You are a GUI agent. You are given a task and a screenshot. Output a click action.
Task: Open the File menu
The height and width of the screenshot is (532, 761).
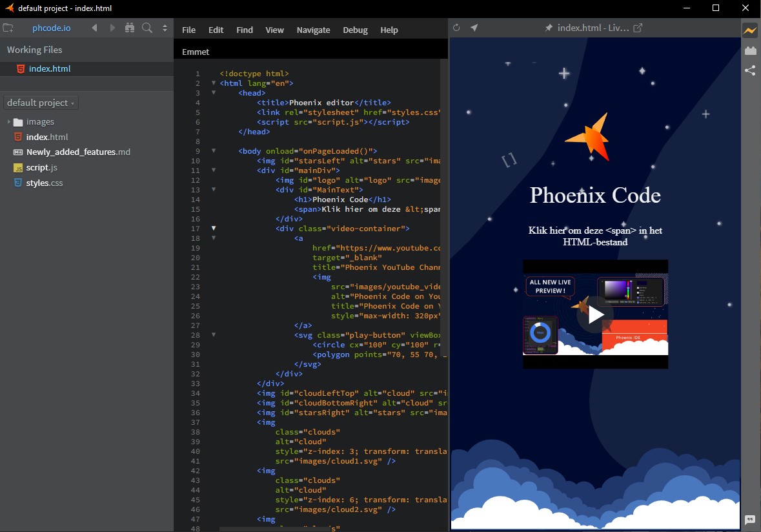click(188, 30)
